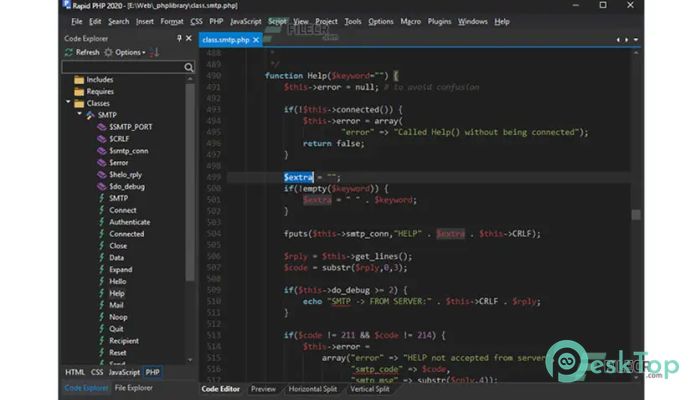Switch to Vertical Split view
The width and height of the screenshot is (700, 400).
tap(370, 389)
